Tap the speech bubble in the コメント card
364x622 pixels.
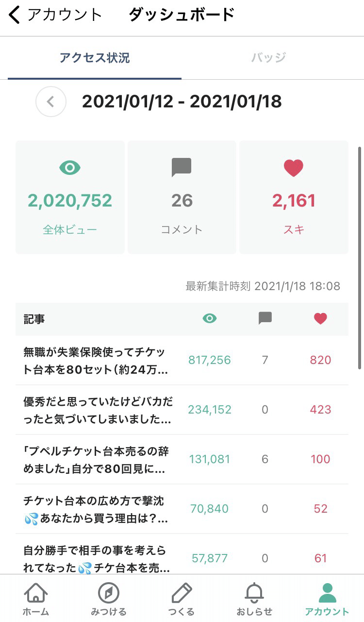point(182,168)
